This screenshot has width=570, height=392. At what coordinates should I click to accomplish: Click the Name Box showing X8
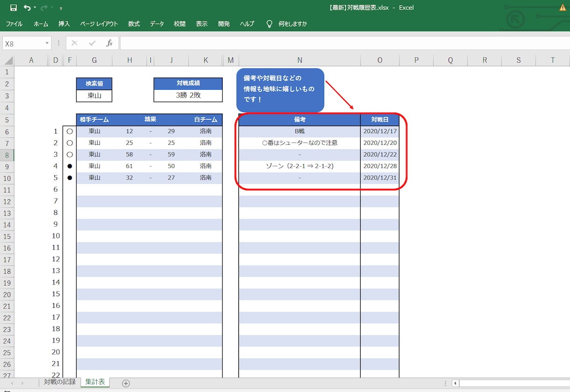tap(23, 43)
